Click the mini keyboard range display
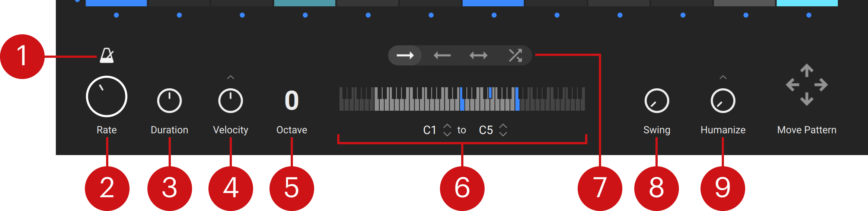This screenshot has height=211, width=868. pyautogui.click(x=462, y=99)
